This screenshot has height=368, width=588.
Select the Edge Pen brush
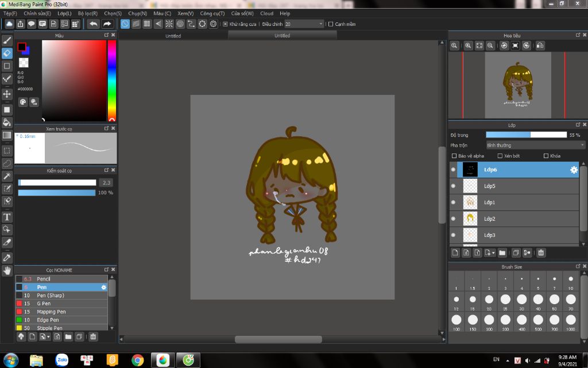click(x=61, y=320)
